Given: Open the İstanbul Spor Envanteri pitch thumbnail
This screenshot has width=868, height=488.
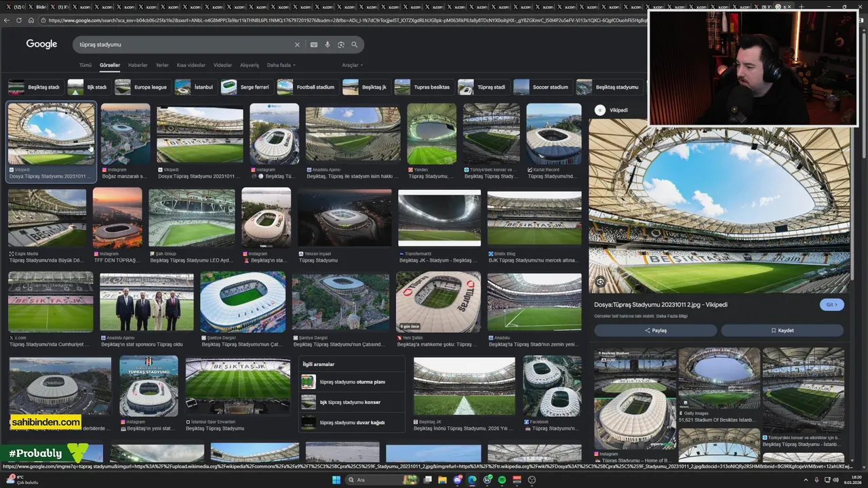Looking at the screenshot, I should tap(238, 386).
